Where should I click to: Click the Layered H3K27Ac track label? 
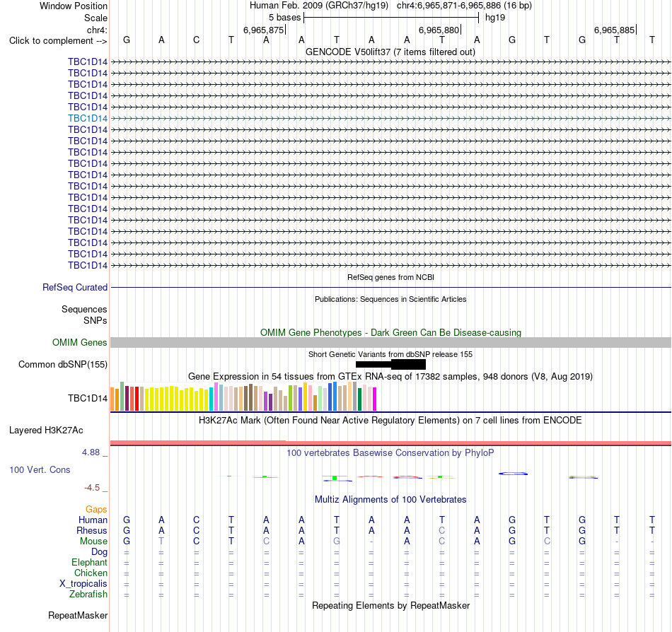[46, 431]
